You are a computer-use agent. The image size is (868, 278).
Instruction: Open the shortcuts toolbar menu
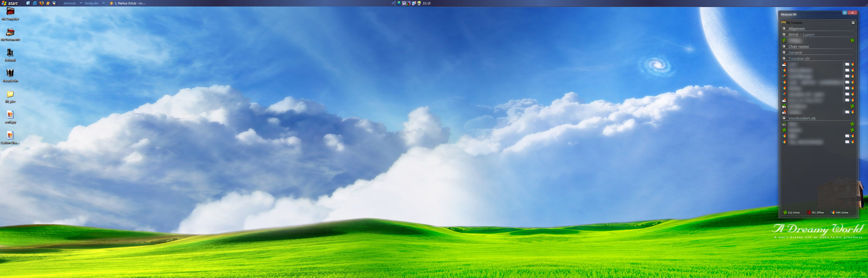[x=69, y=3]
